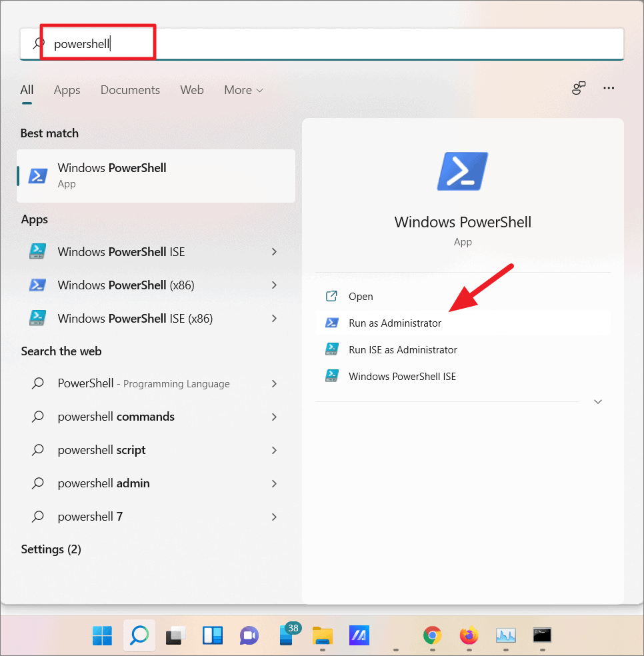644x656 pixels.
Task: Open the More filter dropdown
Action: tap(243, 90)
